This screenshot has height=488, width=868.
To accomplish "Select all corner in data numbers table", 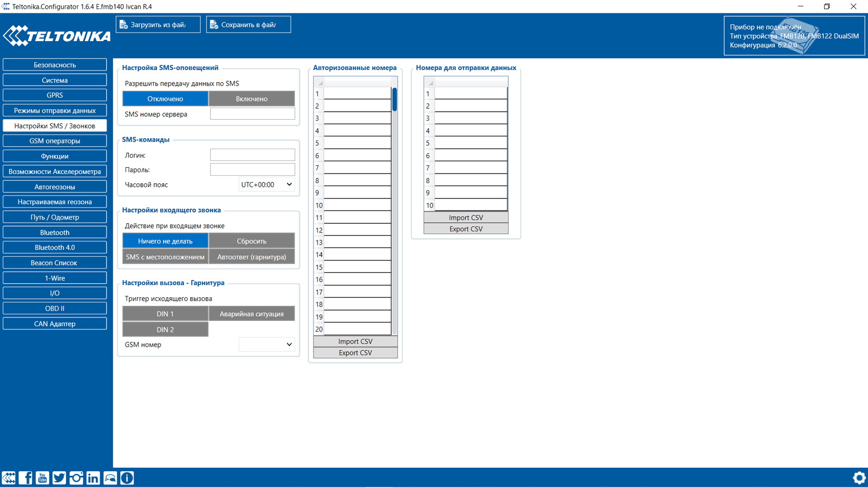I will pyautogui.click(x=429, y=82).
